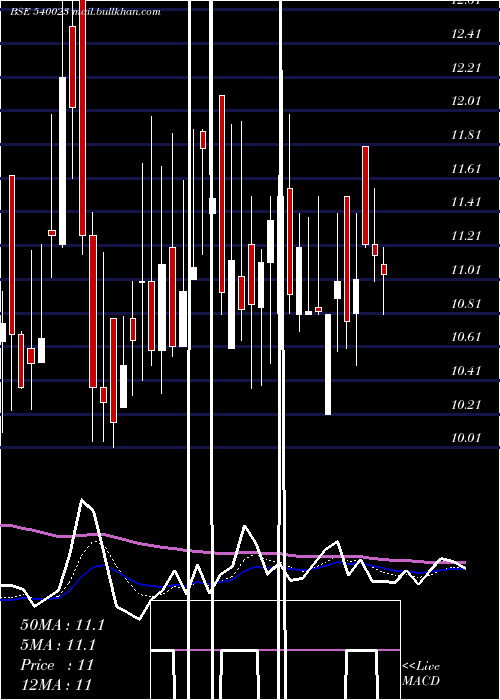Select the last red candlestick near 11.01

pos(383,269)
